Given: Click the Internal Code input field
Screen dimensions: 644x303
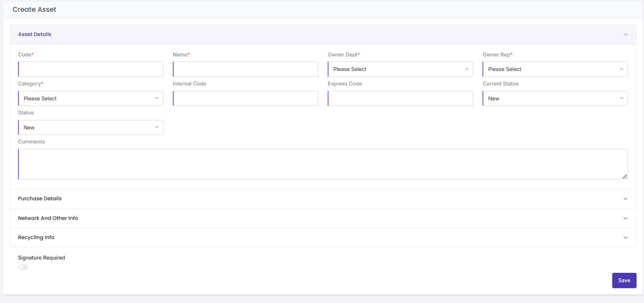Looking at the screenshot, I should coord(245,98).
